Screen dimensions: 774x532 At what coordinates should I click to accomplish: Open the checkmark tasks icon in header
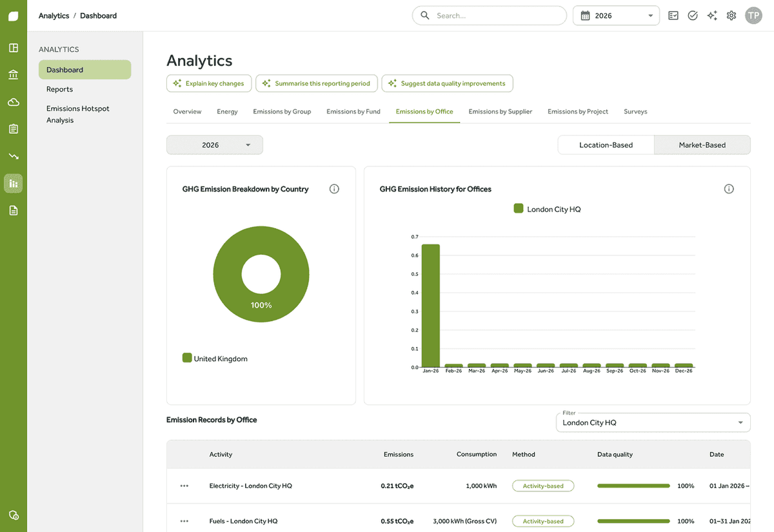click(x=693, y=15)
